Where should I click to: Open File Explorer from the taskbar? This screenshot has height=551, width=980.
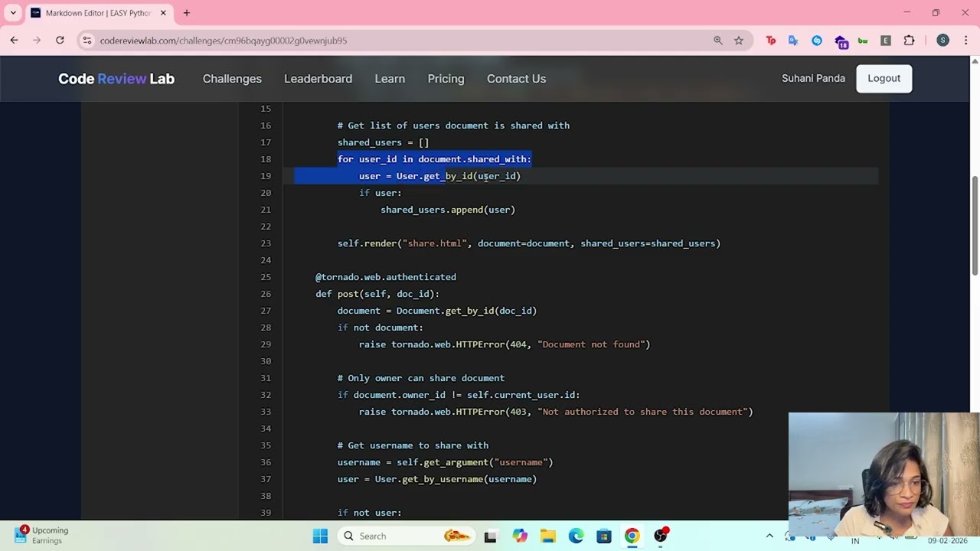coord(547,536)
